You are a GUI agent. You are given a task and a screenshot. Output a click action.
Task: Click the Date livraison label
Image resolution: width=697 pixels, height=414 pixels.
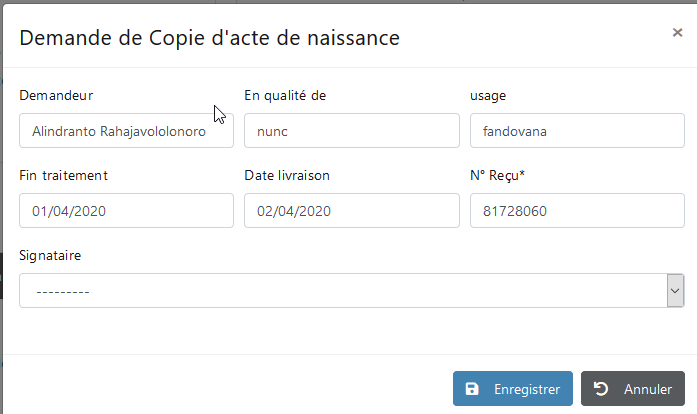point(287,176)
